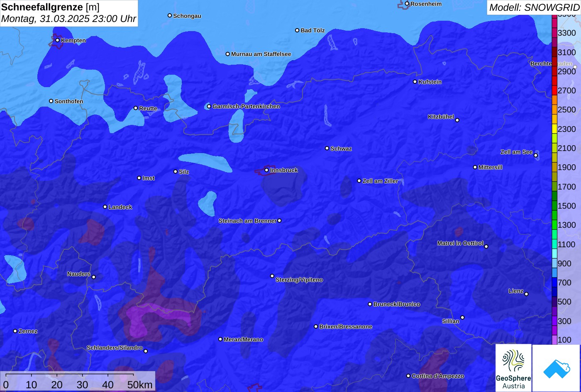Screen dimensions: 581x392
Task: Click the Bad Tölz marker dot
Action: pyautogui.click(x=297, y=30)
